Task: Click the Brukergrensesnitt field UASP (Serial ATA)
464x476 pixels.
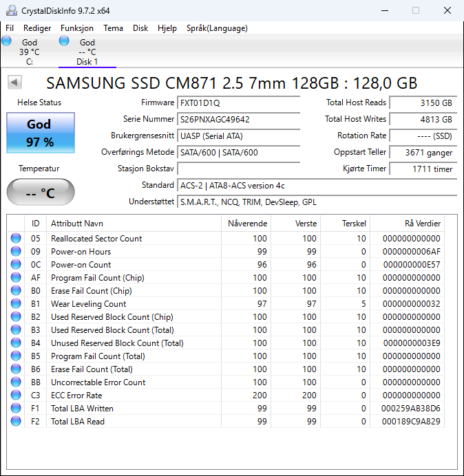Action: click(238, 136)
